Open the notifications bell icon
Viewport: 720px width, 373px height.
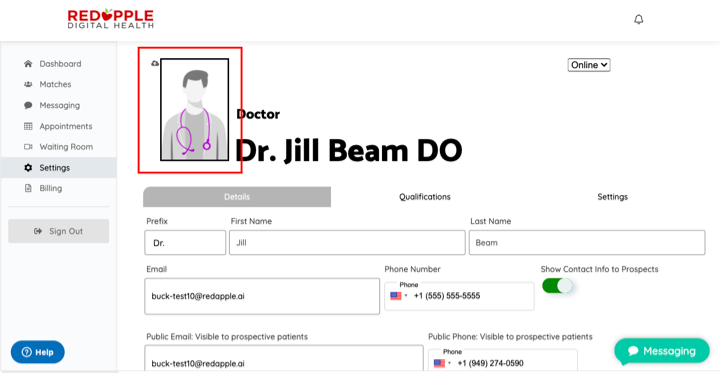[638, 19]
